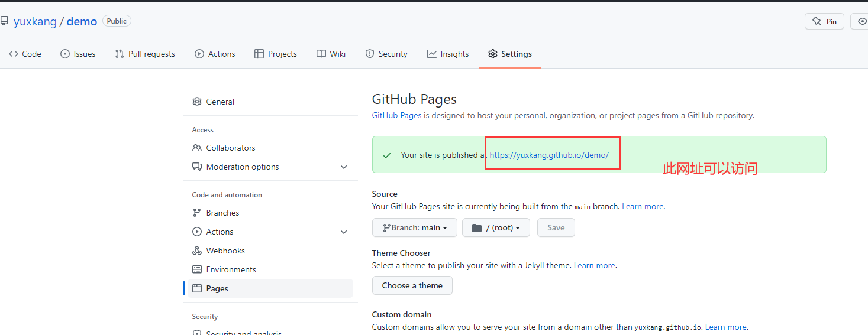This screenshot has height=335, width=868.
Task: View the Insights tab
Action: click(448, 54)
